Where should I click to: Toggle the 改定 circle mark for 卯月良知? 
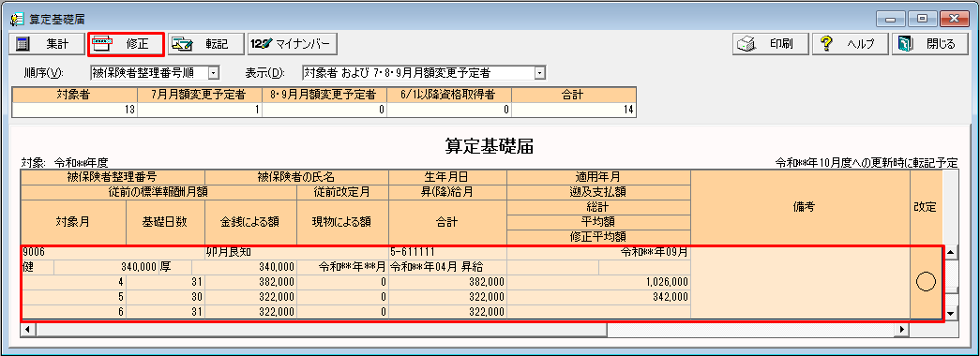point(925,282)
